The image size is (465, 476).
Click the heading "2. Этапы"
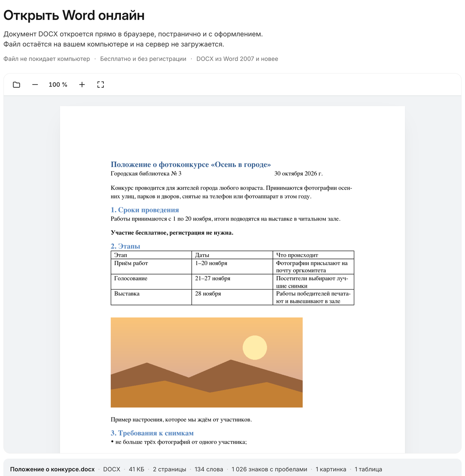126,246
